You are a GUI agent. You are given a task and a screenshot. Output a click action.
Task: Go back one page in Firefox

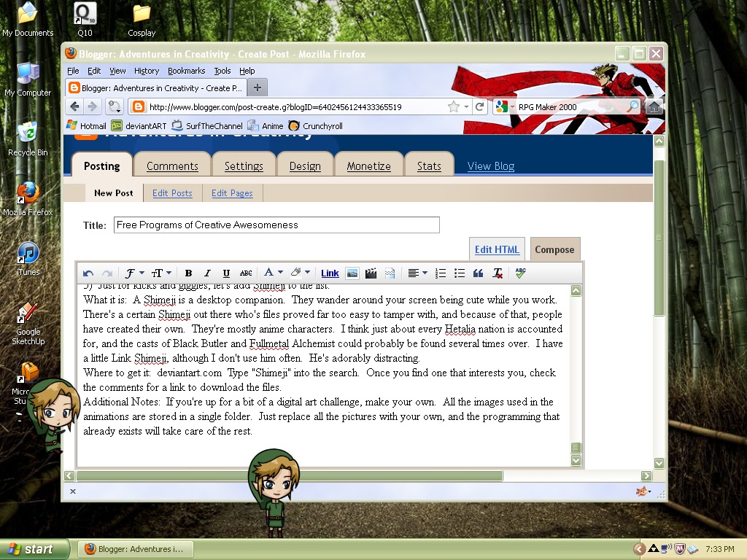coord(74,106)
